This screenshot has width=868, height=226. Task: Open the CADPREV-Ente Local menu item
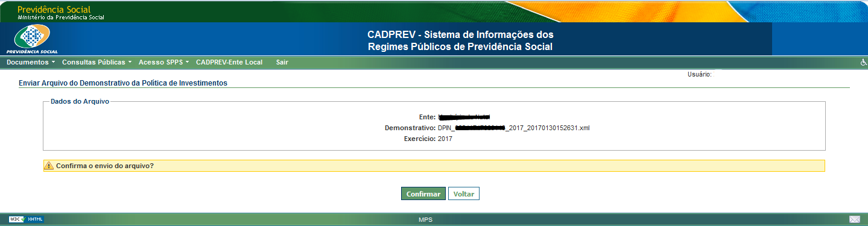click(229, 62)
